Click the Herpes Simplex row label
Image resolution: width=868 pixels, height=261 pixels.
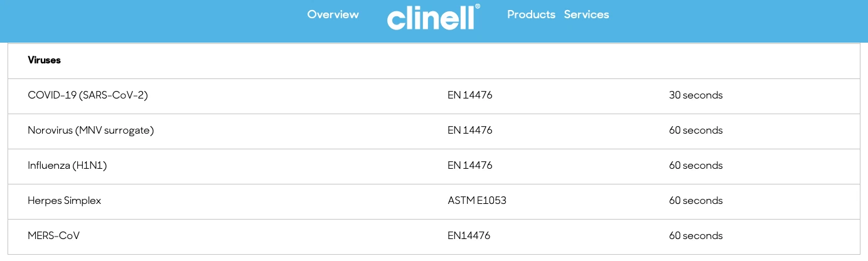64,201
